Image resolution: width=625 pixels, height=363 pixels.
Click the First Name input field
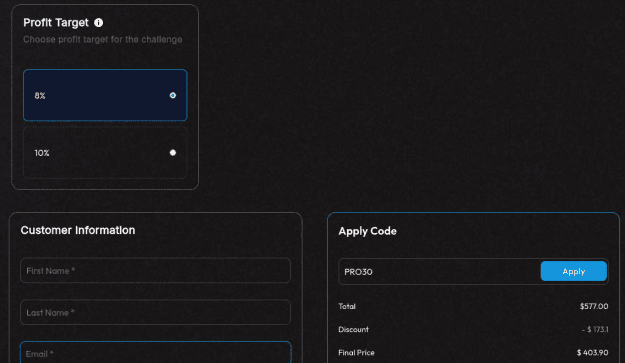pyautogui.click(x=155, y=271)
